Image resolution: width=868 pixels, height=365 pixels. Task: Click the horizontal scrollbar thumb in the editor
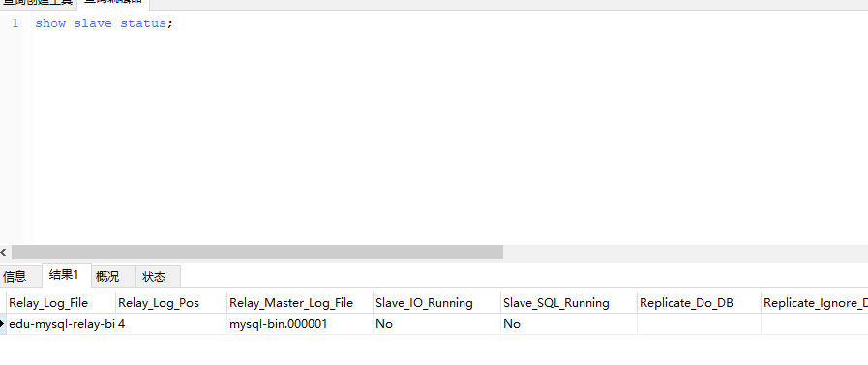(x=257, y=253)
